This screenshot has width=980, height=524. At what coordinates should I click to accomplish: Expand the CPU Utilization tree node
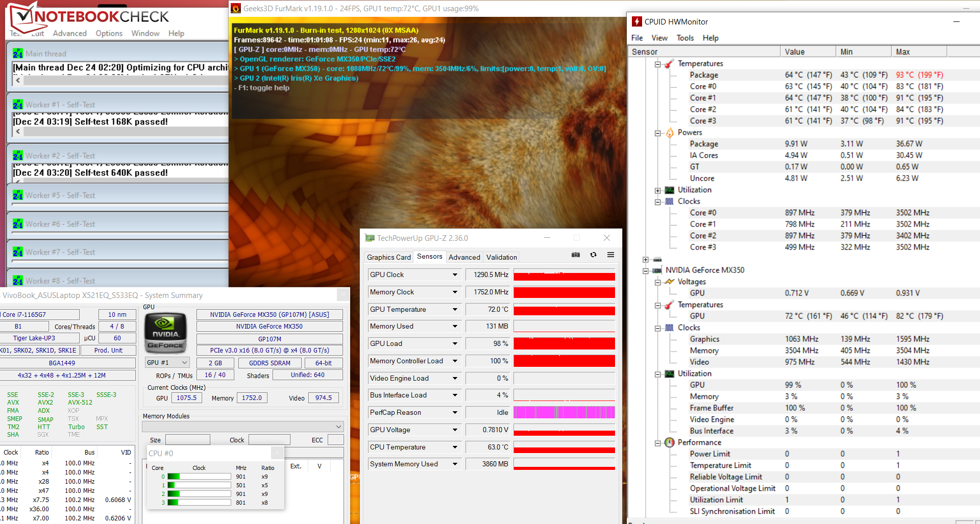[x=658, y=190]
